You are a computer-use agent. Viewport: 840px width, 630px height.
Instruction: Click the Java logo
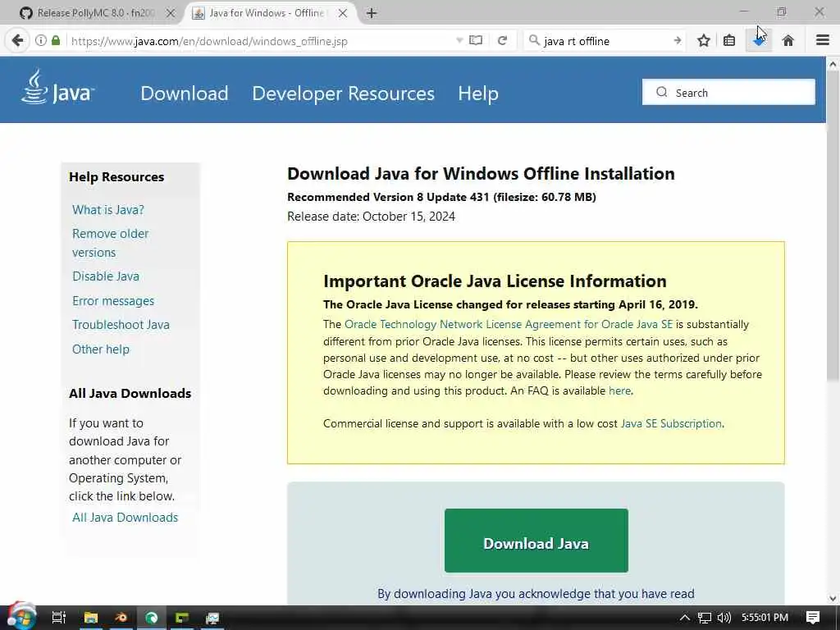coord(57,87)
